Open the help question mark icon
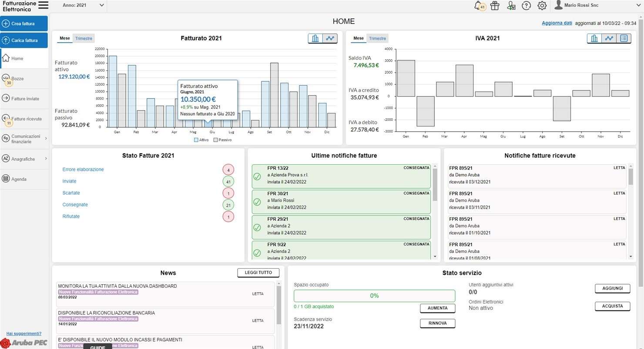This screenshot has width=644, height=349. tap(527, 6)
